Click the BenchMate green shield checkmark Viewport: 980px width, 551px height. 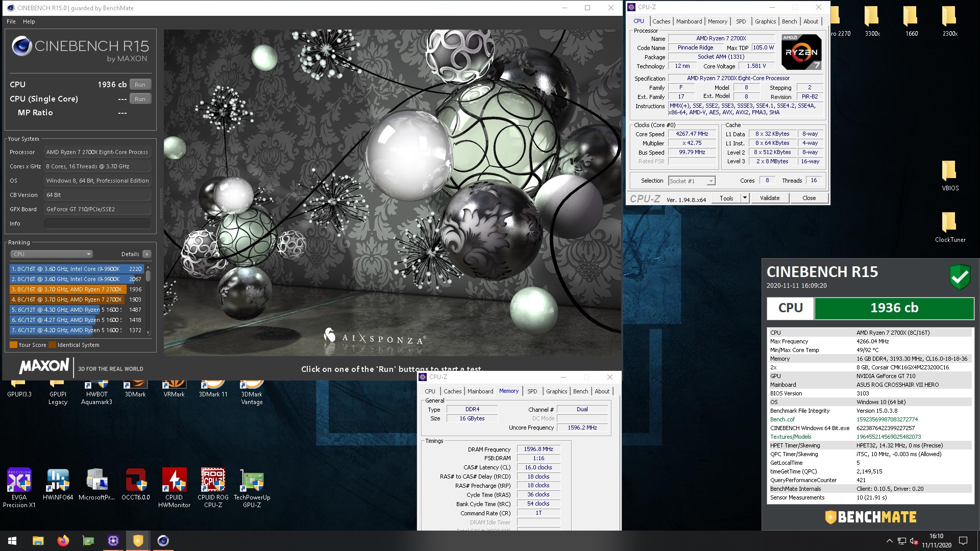[x=960, y=277]
